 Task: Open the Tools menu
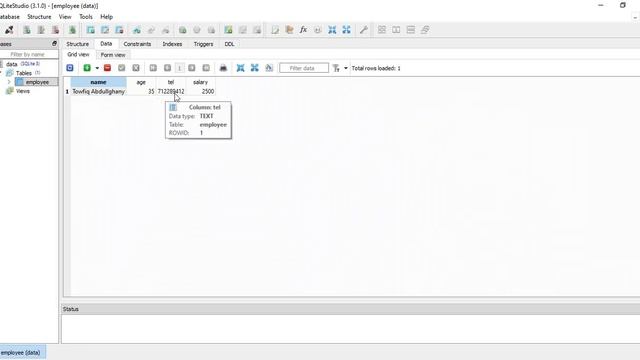(86, 17)
